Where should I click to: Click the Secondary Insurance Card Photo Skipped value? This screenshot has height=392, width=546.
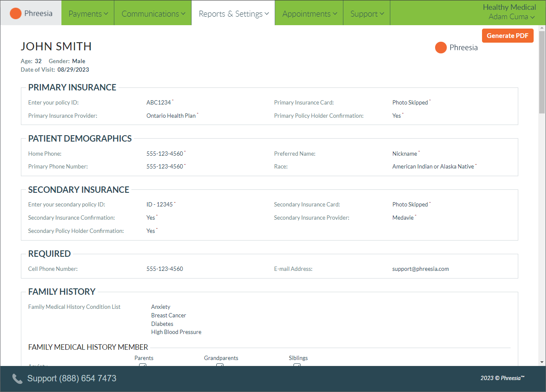tap(410, 204)
